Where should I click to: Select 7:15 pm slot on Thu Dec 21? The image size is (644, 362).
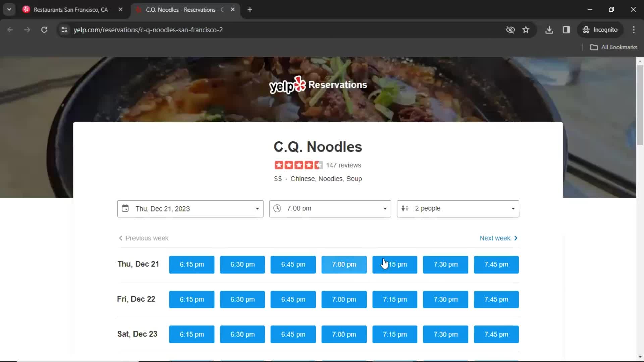(x=395, y=264)
